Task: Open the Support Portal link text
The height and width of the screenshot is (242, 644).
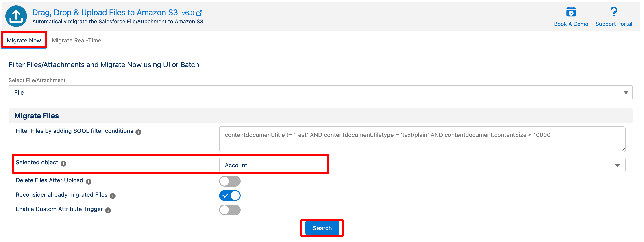Action: (x=614, y=24)
